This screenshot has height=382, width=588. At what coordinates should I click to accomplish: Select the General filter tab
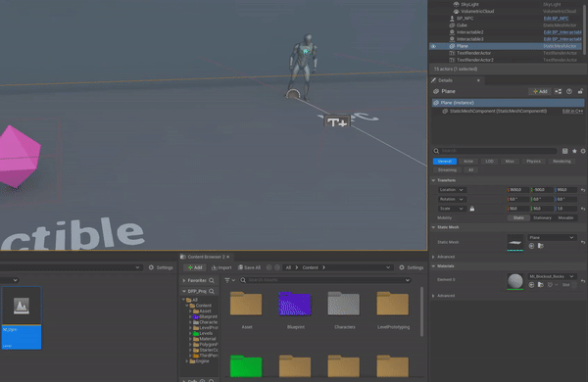point(445,162)
